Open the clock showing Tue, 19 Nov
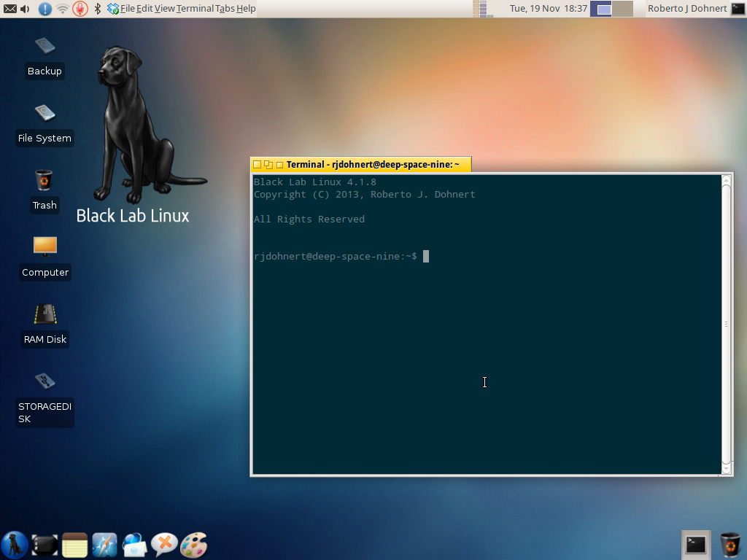The height and width of the screenshot is (560, 747). [548, 9]
